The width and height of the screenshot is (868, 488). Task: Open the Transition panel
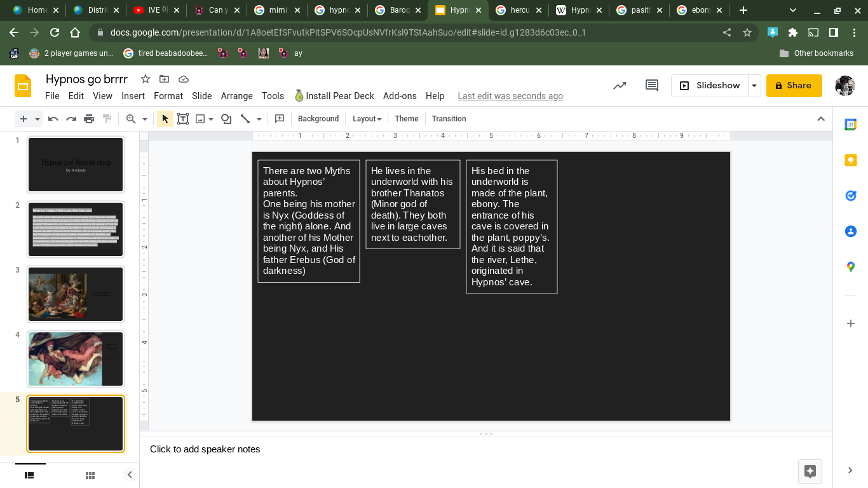[x=449, y=119]
